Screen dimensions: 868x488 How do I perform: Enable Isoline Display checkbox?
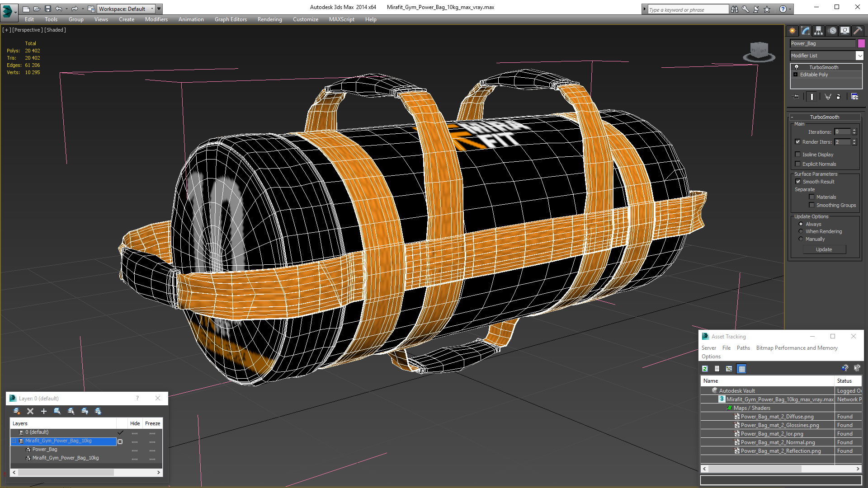click(798, 155)
